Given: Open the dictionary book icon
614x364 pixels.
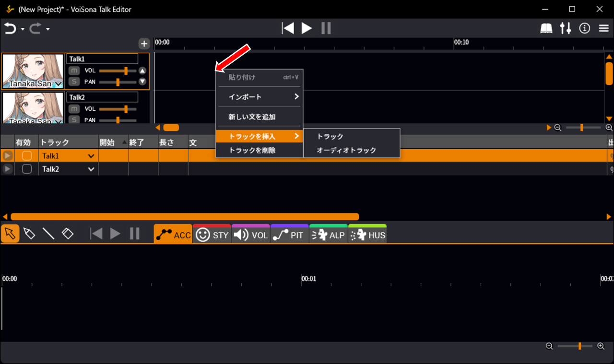Looking at the screenshot, I should (546, 29).
